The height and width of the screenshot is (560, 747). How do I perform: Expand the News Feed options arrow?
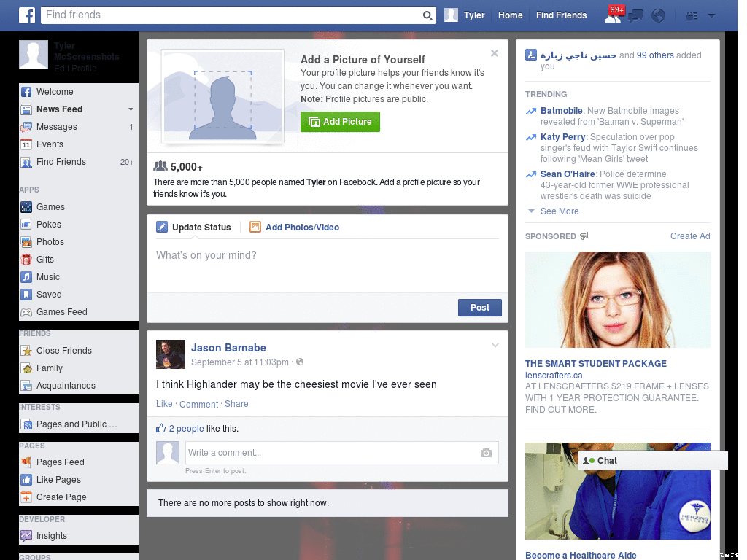click(x=131, y=109)
